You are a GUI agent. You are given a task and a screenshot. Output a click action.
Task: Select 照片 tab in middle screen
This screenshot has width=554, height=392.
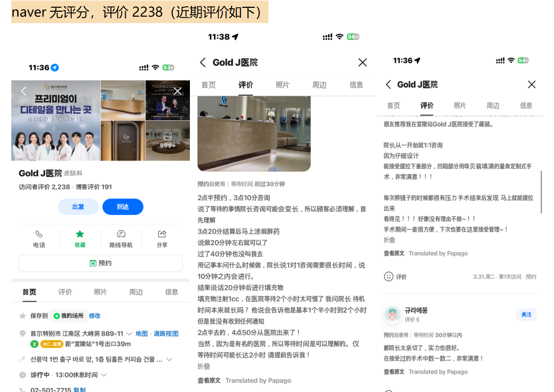tap(282, 85)
